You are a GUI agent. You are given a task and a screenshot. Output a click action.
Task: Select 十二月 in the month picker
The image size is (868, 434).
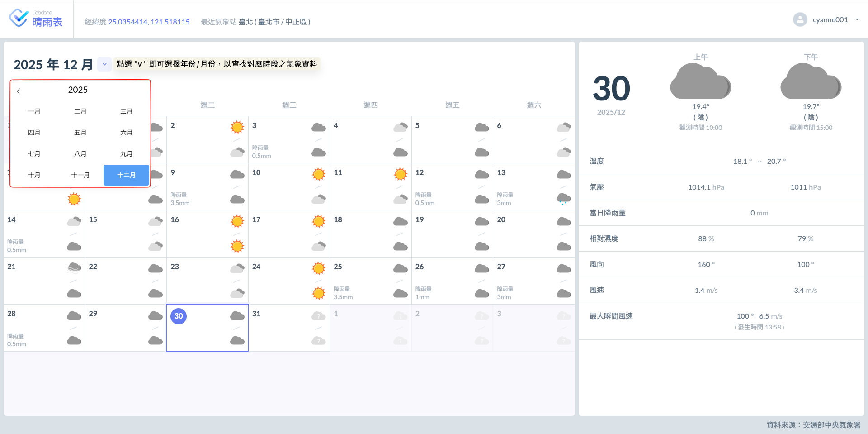pyautogui.click(x=126, y=175)
